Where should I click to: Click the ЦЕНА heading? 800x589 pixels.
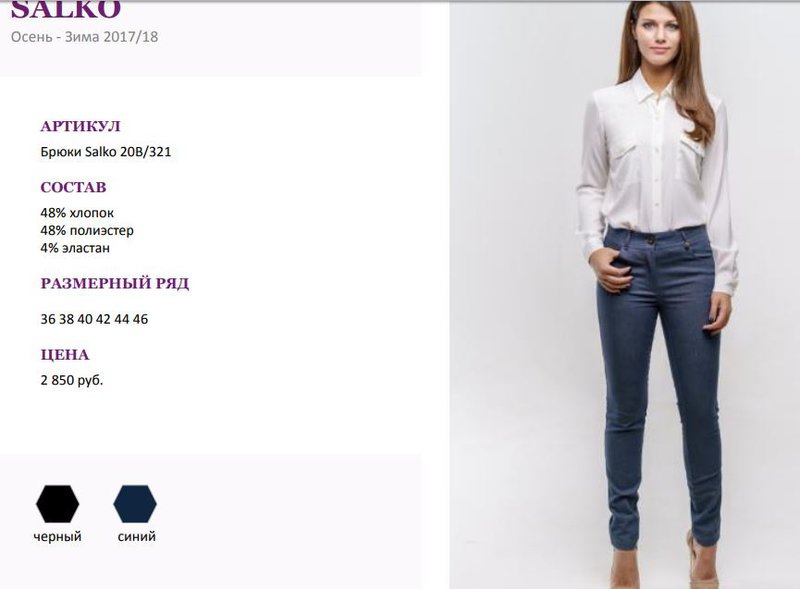coord(65,355)
